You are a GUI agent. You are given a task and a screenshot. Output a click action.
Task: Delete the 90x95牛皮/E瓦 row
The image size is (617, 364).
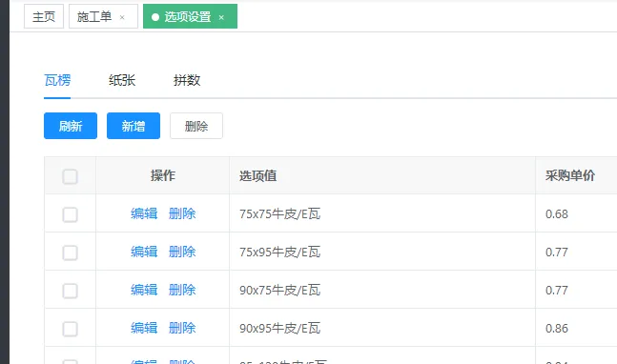182,328
